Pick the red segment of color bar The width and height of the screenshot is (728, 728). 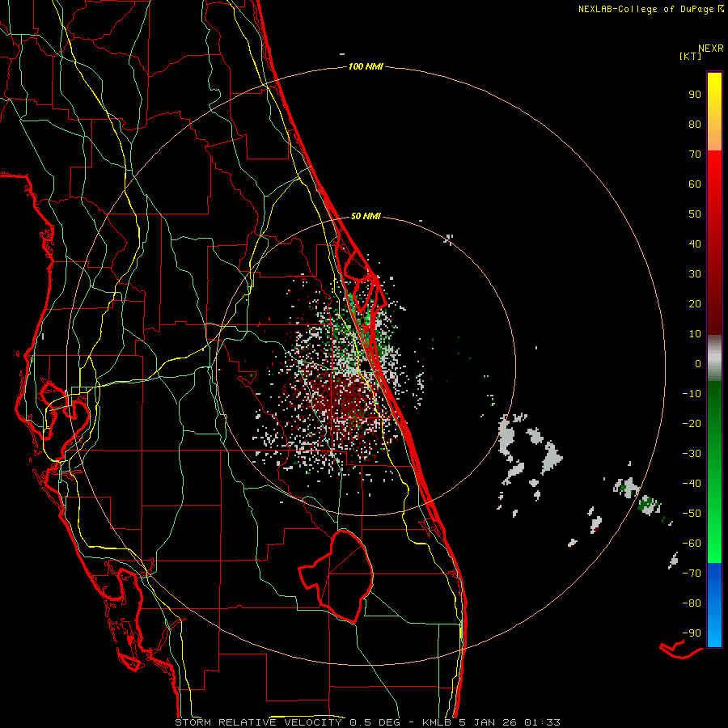714,243
